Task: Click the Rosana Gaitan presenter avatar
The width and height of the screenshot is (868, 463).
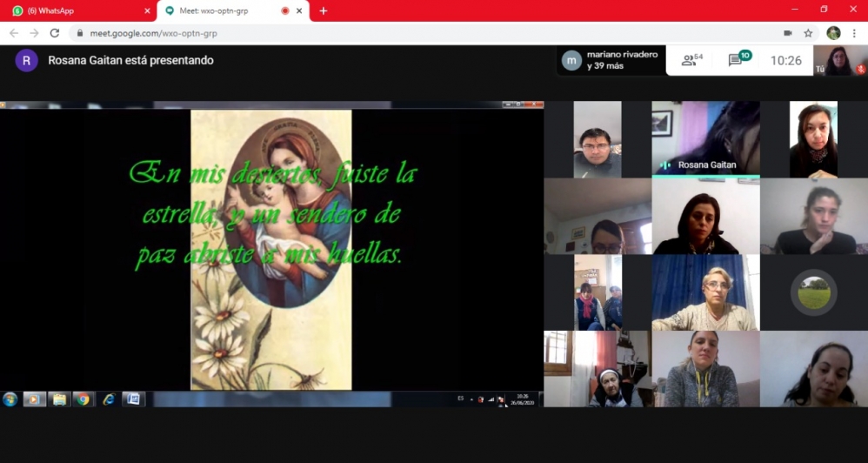Action: tap(26, 60)
